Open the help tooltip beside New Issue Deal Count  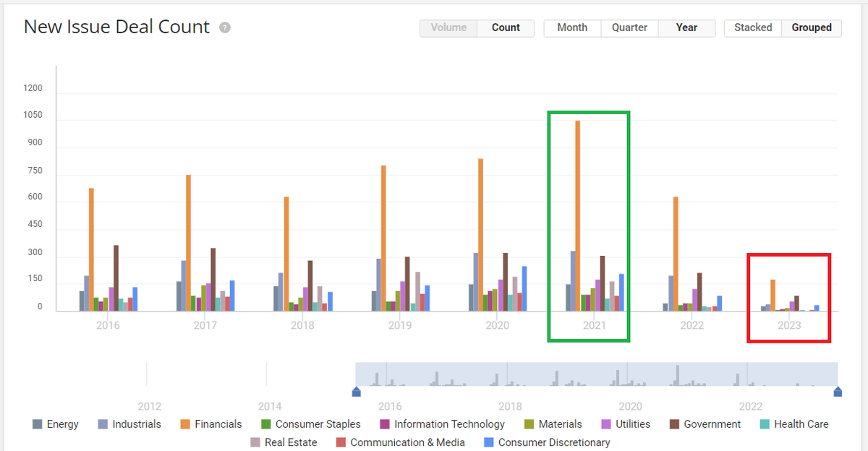pyautogui.click(x=224, y=27)
